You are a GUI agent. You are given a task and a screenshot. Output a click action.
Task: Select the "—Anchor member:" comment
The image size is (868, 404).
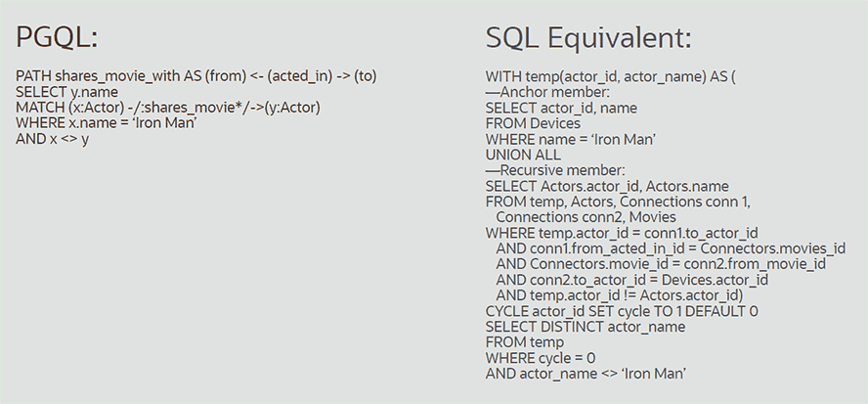[547, 92]
